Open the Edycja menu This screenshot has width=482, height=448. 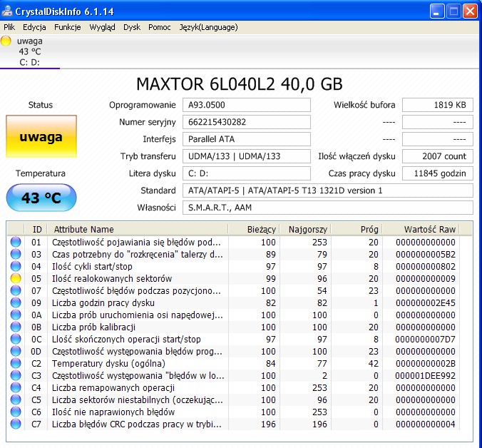[34, 27]
